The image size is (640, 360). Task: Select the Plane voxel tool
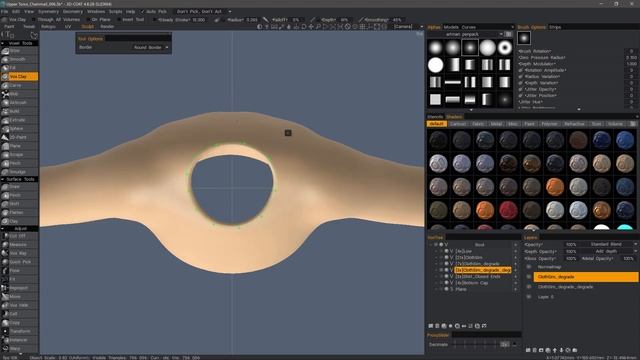pyautogui.click(x=20, y=146)
